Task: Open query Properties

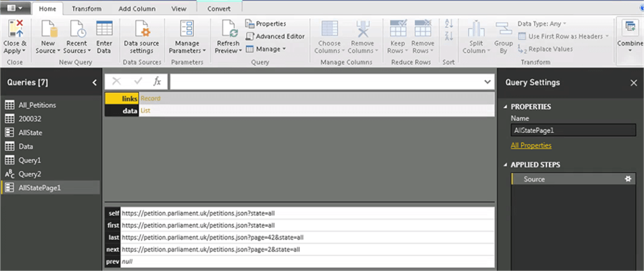Action: tap(265, 24)
